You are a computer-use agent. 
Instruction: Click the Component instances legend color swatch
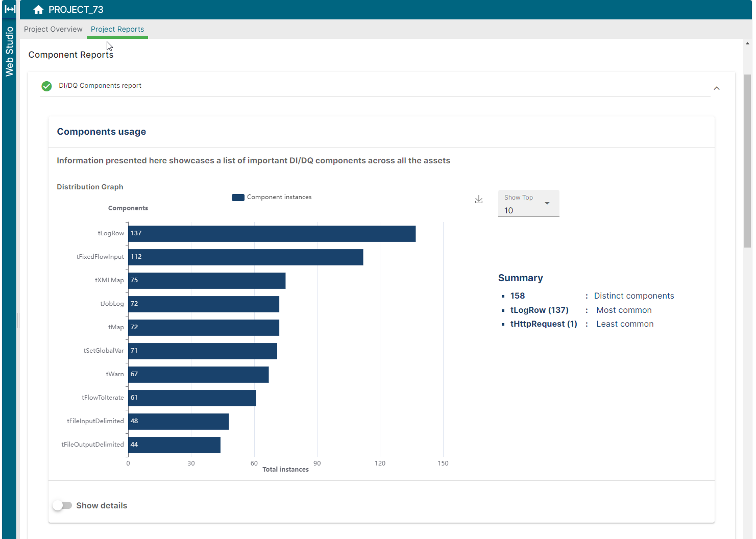point(238,197)
